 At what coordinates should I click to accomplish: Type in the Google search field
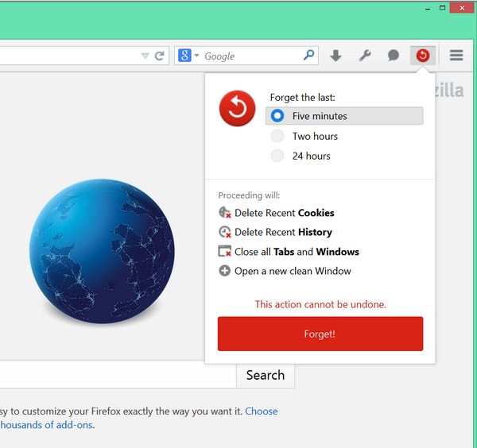click(x=250, y=56)
